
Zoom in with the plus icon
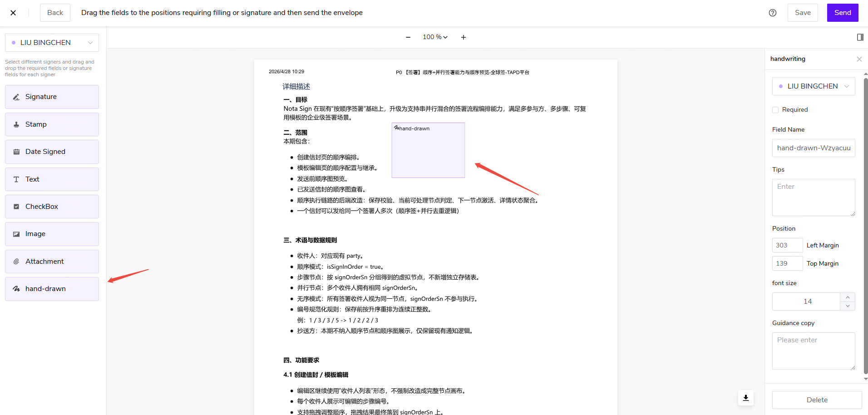(x=464, y=37)
